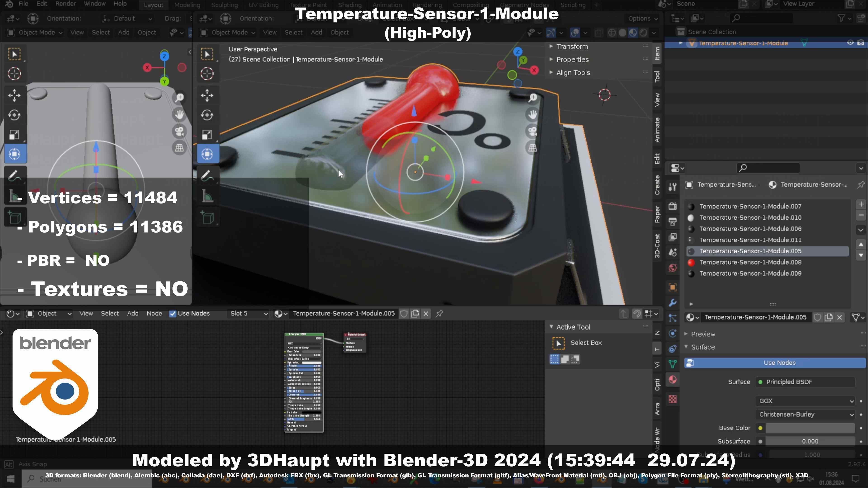The height and width of the screenshot is (488, 868).
Task: Select the Select Box tool in main viewport
Action: coord(207,54)
